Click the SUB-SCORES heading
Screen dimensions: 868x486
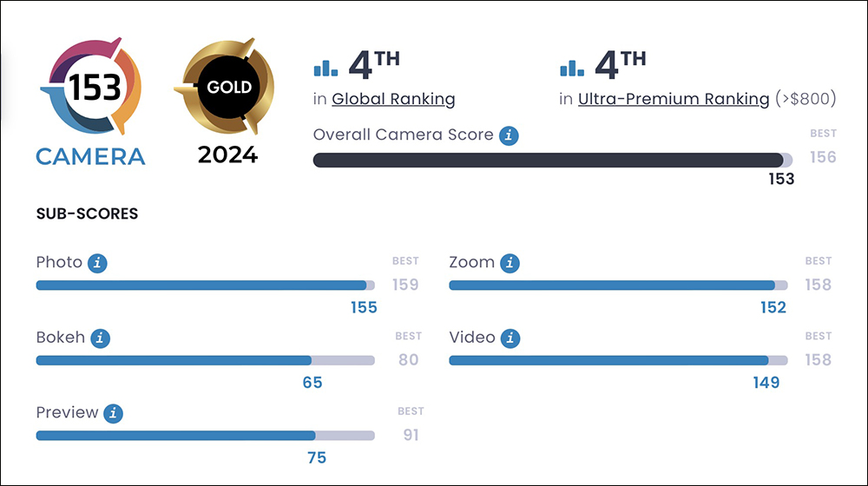tap(87, 213)
